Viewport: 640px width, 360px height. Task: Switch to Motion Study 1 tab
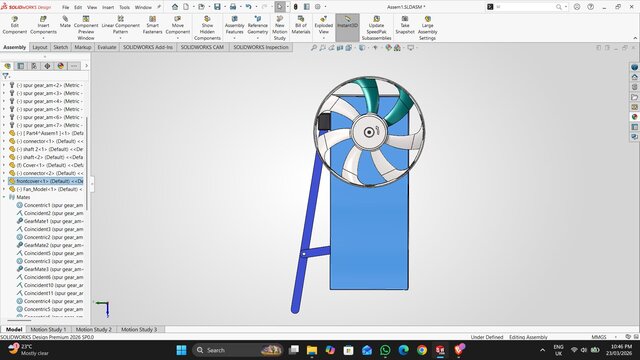coord(48,329)
